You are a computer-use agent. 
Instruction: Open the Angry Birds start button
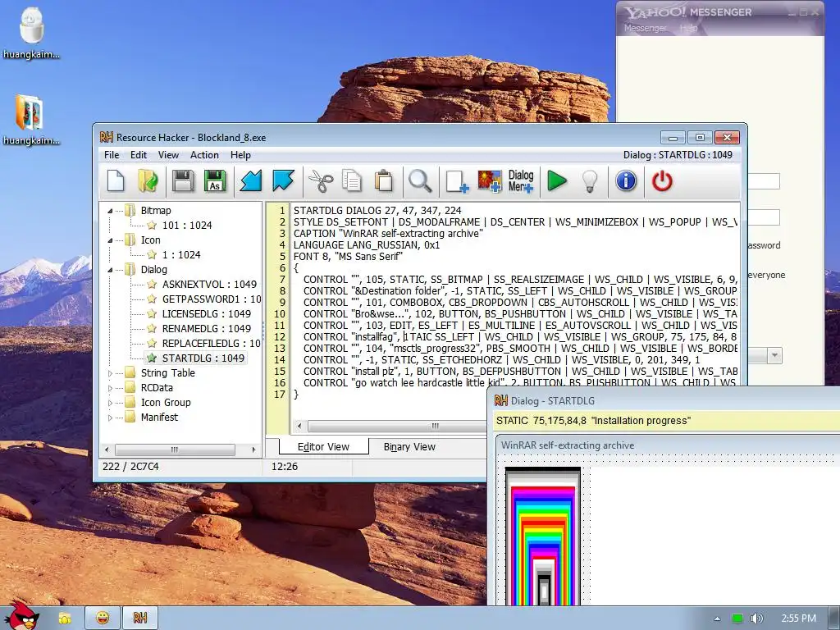click(21, 616)
